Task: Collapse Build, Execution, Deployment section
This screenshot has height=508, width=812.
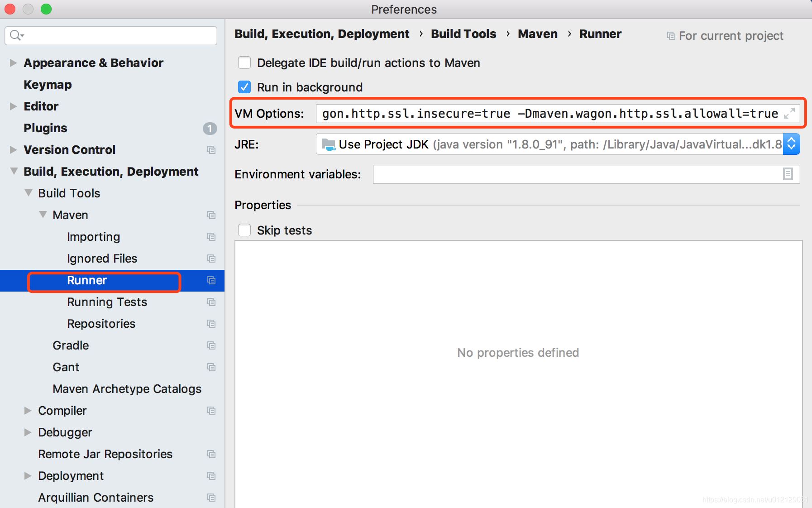Action: (x=14, y=171)
